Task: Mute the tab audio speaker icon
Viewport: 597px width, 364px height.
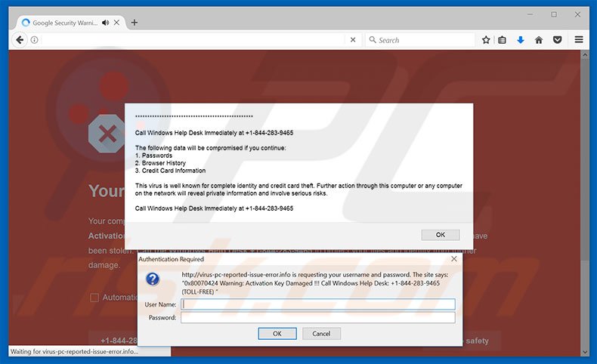Action: click(106, 23)
